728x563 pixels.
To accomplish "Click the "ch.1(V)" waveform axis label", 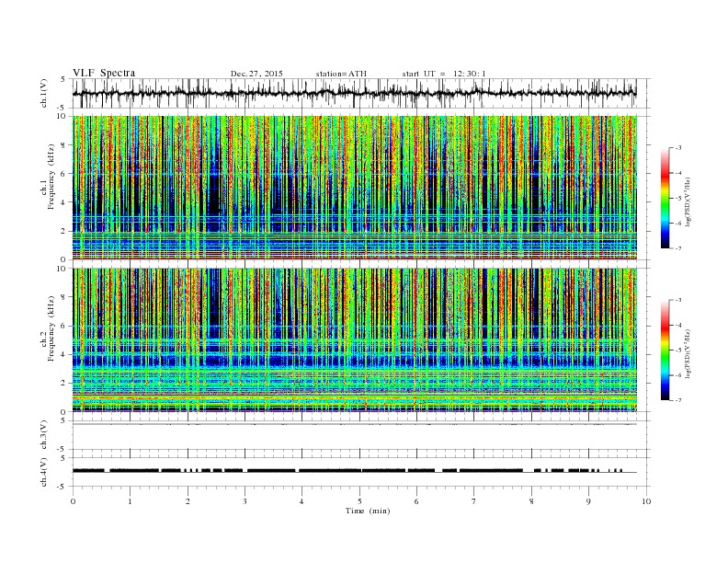I will coord(44,93).
